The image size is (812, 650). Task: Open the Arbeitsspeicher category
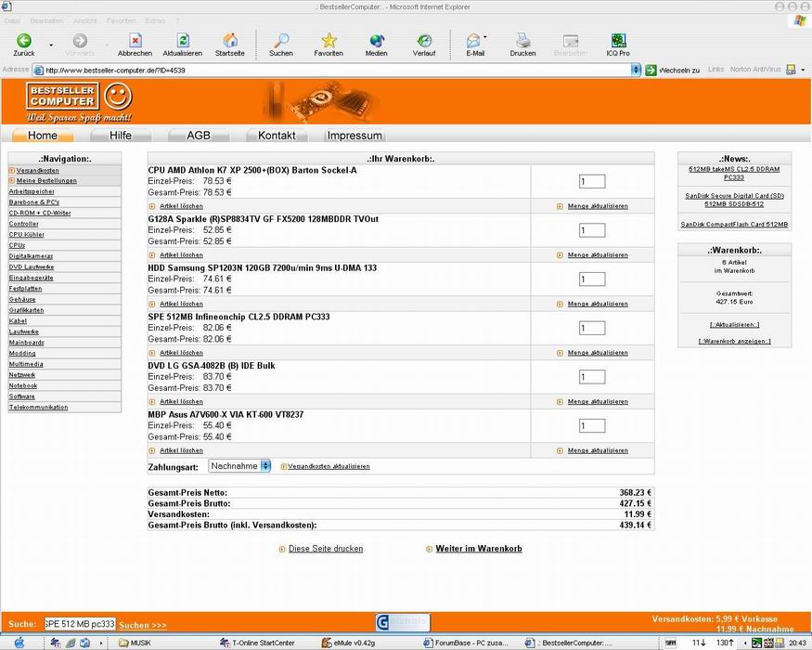32,191
